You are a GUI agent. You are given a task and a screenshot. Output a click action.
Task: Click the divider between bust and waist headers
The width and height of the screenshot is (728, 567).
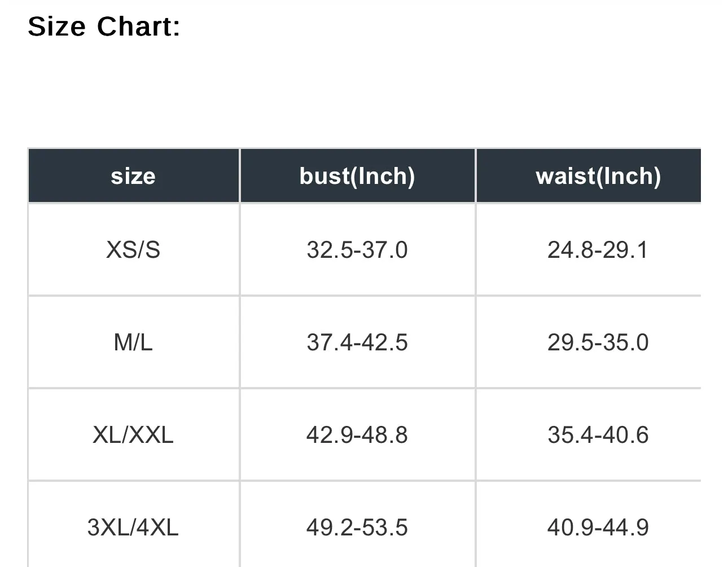pyautogui.click(x=476, y=175)
